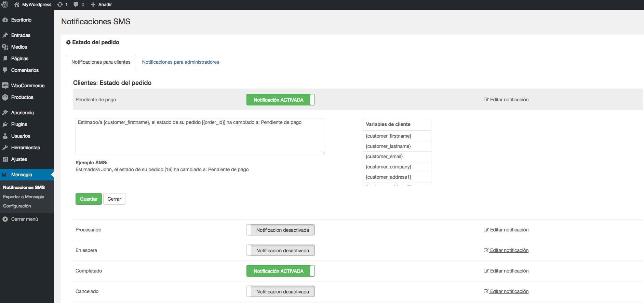Viewport: 644px width, 303px height.
Task: Click the WordPress logo icon
Action: pos(5,4)
